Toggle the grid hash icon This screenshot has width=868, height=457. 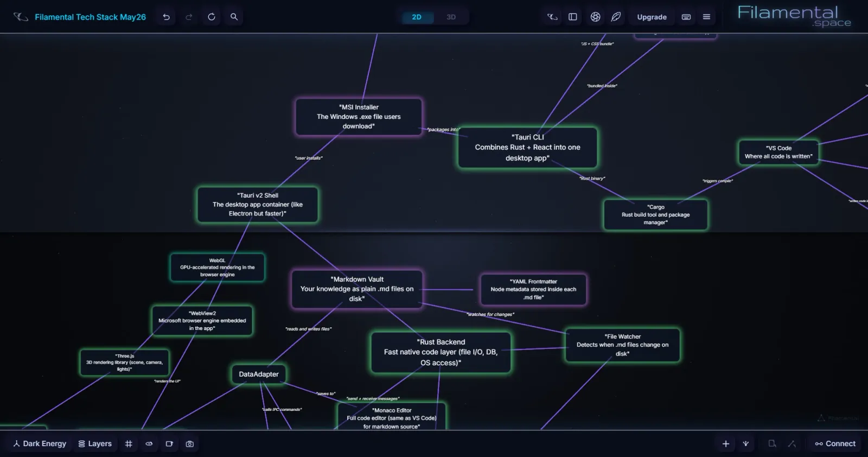coord(129,443)
